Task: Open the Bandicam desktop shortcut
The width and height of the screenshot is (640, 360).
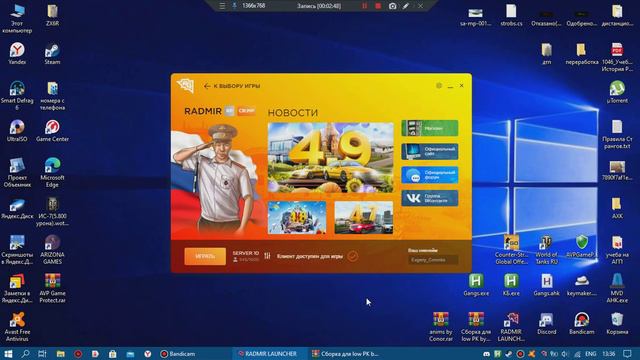Action: pyautogui.click(x=582, y=324)
